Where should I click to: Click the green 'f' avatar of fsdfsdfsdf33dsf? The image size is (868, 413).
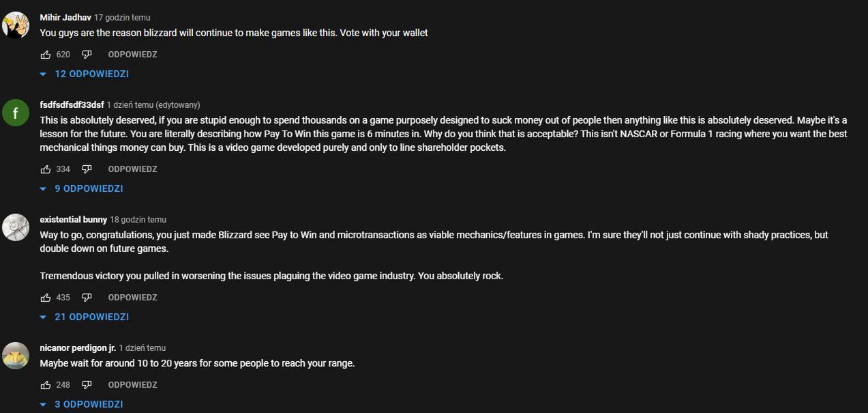pyautogui.click(x=15, y=112)
